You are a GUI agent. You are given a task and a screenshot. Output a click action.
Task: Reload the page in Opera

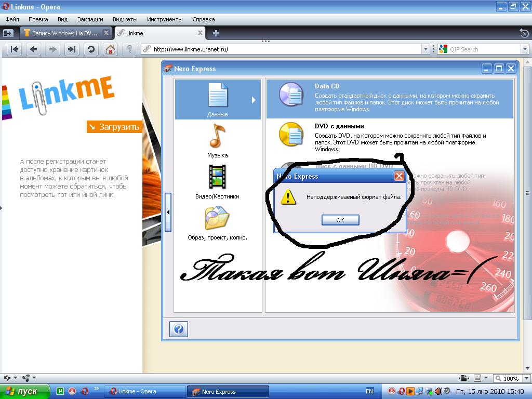tap(91, 49)
